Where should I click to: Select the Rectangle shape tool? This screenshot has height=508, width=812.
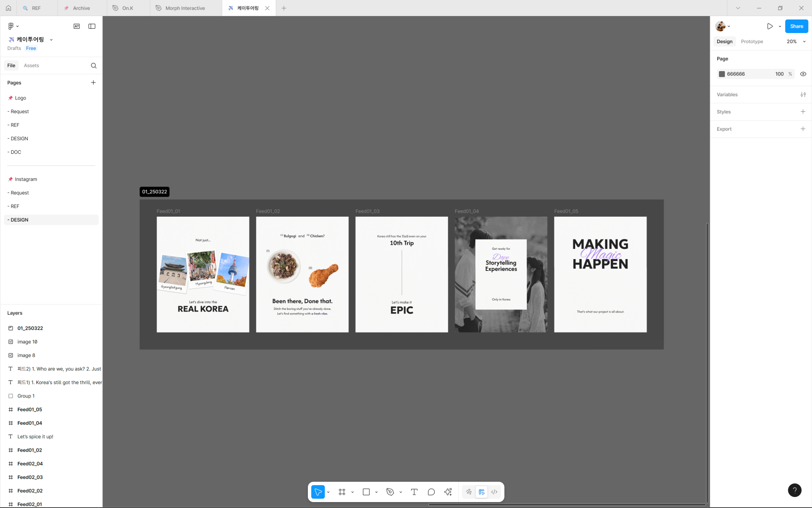(x=366, y=492)
